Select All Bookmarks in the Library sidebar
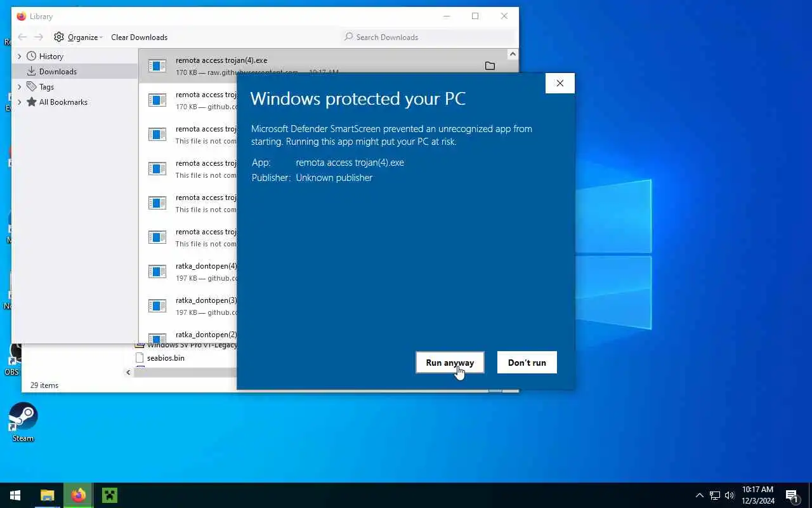The width and height of the screenshot is (812, 508). tap(63, 102)
